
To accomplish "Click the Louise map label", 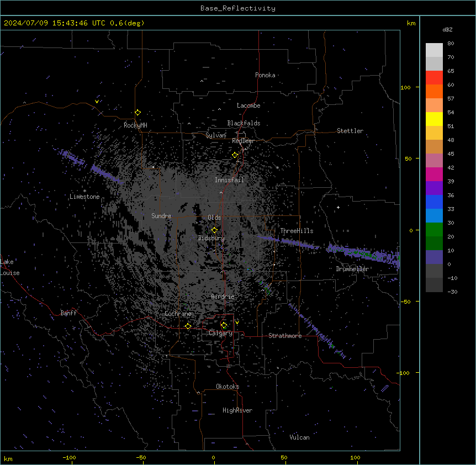I will point(10,273).
